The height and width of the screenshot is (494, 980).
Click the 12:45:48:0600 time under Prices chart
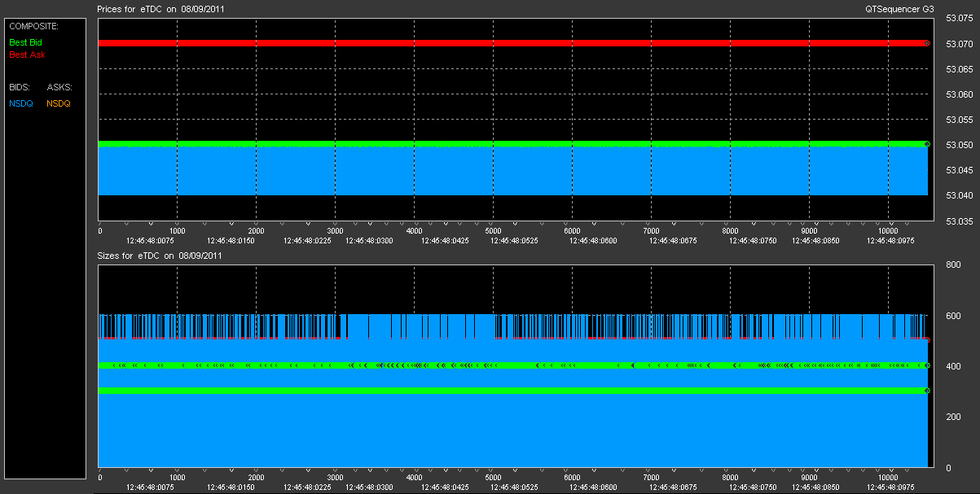[594, 240]
